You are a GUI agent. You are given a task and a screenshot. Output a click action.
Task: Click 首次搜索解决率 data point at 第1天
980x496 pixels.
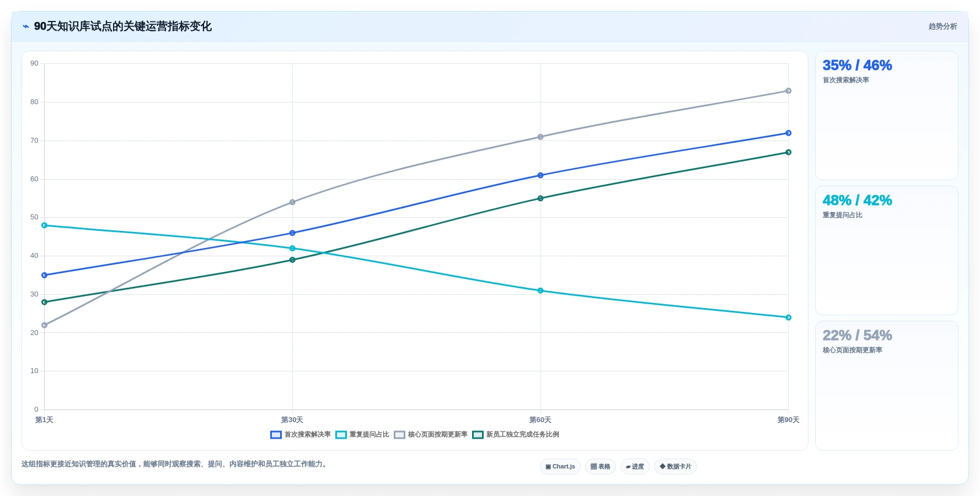coord(45,275)
